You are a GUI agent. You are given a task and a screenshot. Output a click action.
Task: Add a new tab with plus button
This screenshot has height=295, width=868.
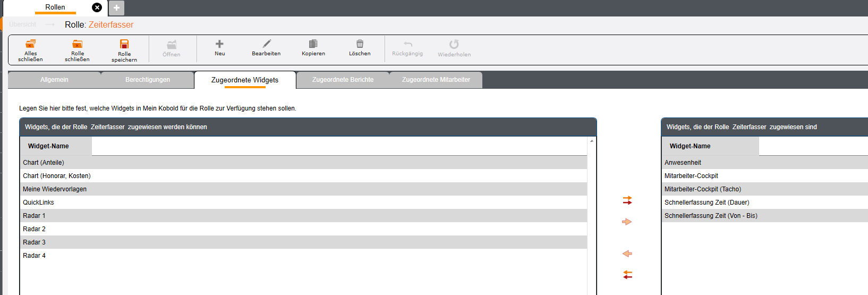(x=116, y=8)
